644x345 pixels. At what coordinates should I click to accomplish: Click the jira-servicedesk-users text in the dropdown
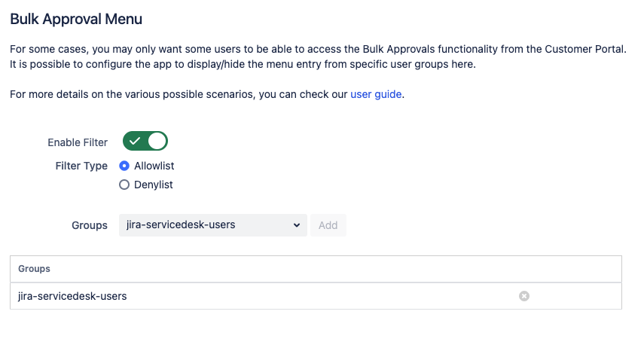[181, 225]
